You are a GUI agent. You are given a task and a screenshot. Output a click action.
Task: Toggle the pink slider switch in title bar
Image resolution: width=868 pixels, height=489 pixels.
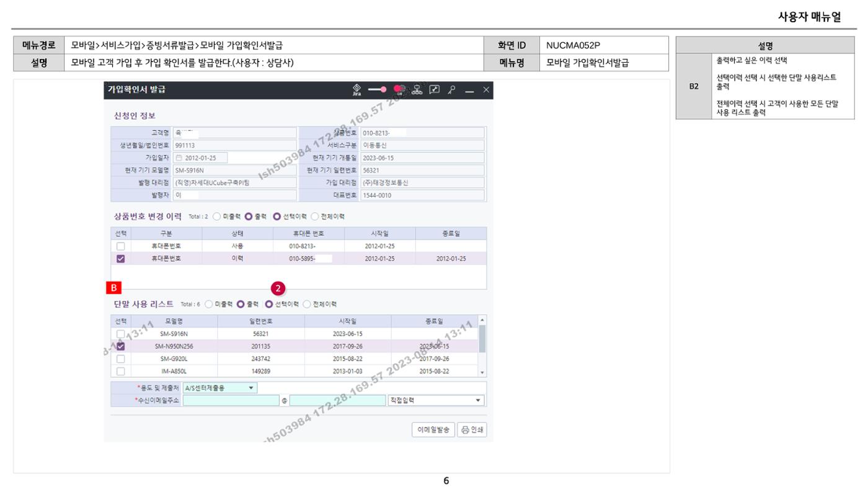tap(377, 90)
